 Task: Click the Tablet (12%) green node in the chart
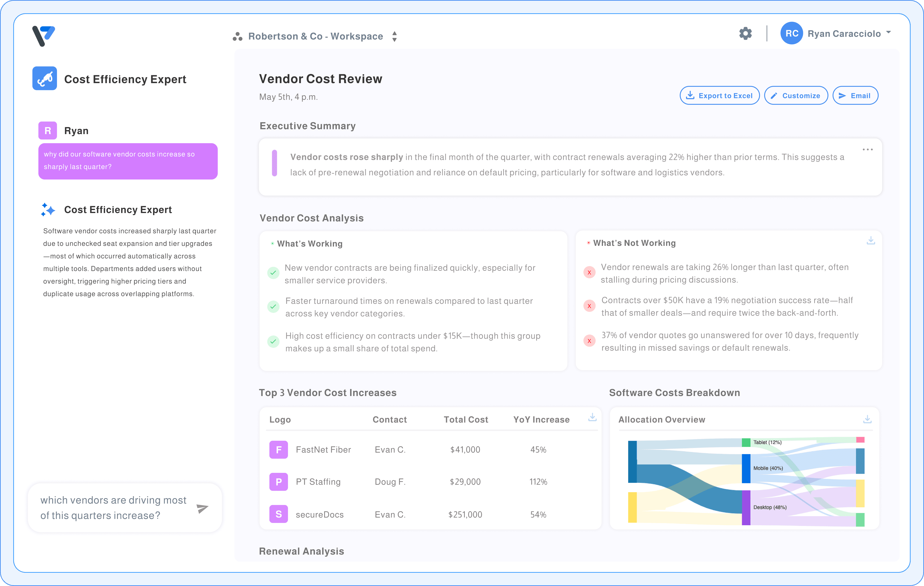[746, 442]
